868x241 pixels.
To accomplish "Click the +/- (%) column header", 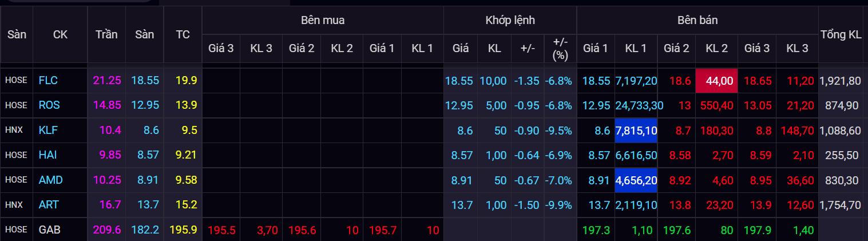I will [560, 48].
